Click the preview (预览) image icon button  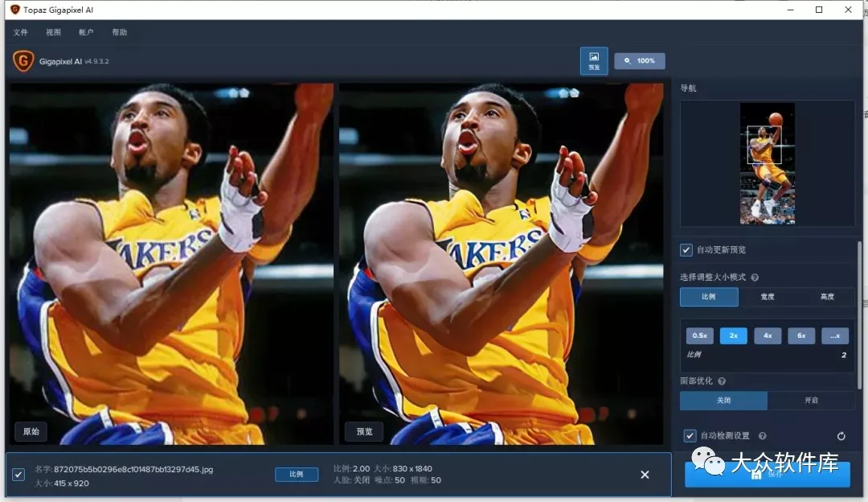(594, 60)
